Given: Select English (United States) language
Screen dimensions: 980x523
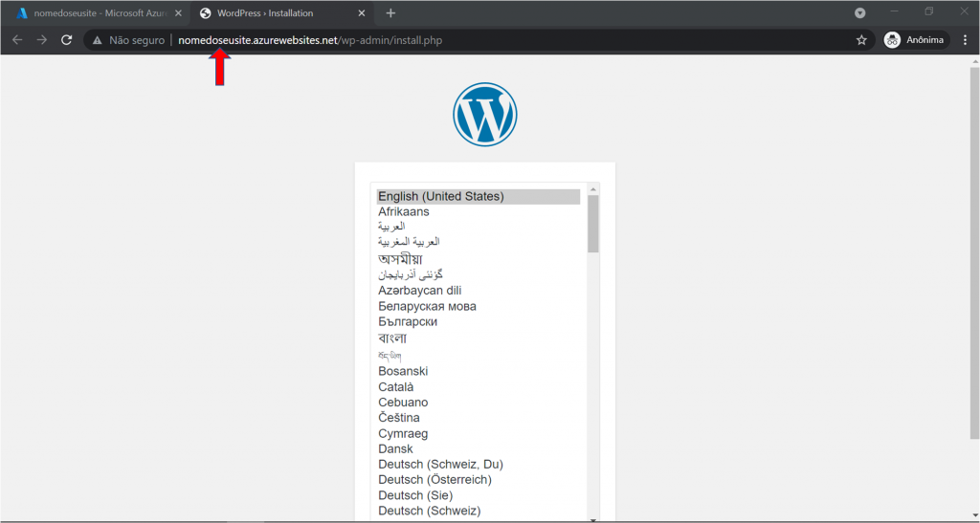Looking at the screenshot, I should [479, 197].
